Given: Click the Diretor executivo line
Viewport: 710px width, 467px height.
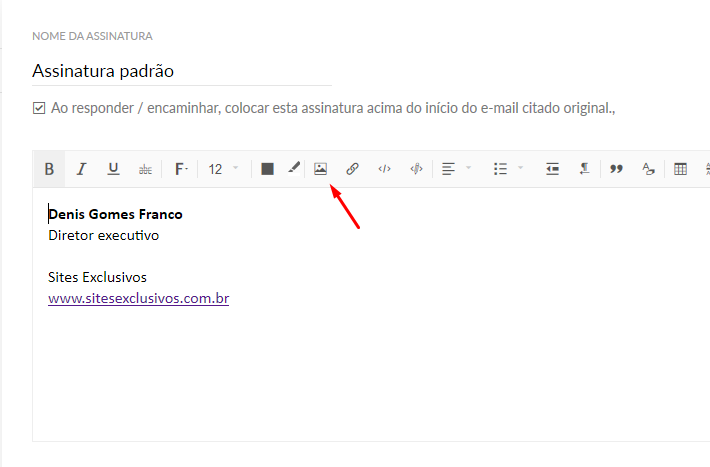Looking at the screenshot, I should click(104, 236).
